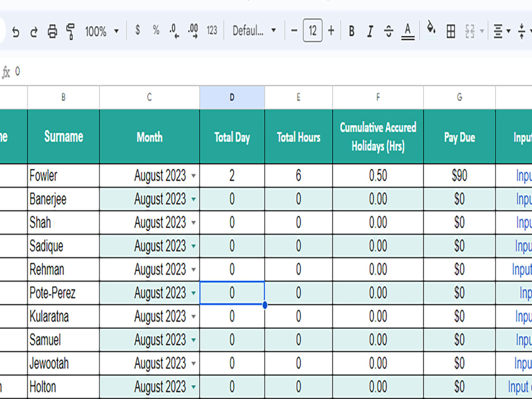Select Fowler's Total Day cell showing 2
The height and width of the screenshot is (399, 532).
click(232, 176)
